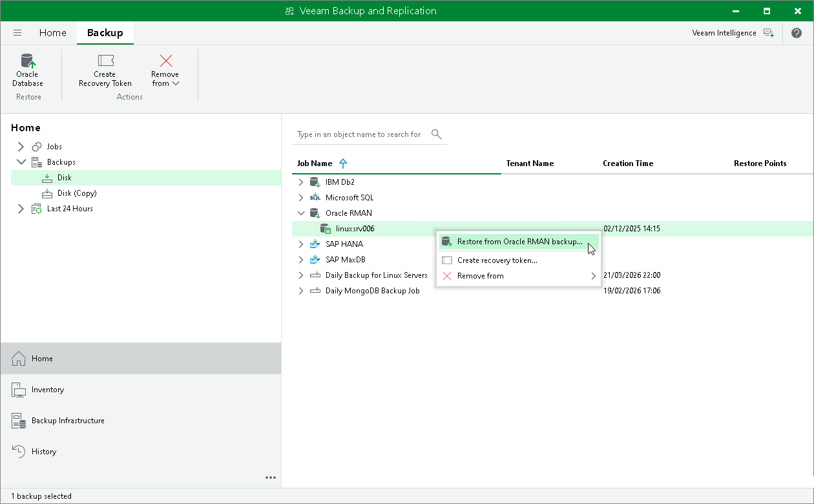Image resolution: width=814 pixels, height=504 pixels.
Task: Switch to the Home ribbon tab
Action: point(53,33)
